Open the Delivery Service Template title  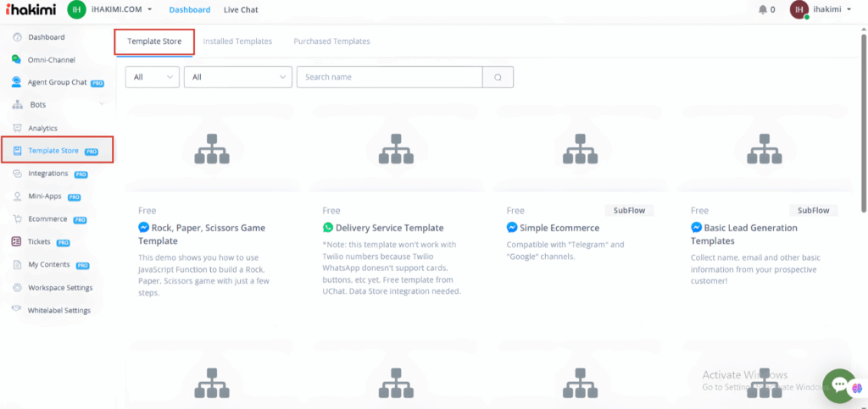point(389,228)
